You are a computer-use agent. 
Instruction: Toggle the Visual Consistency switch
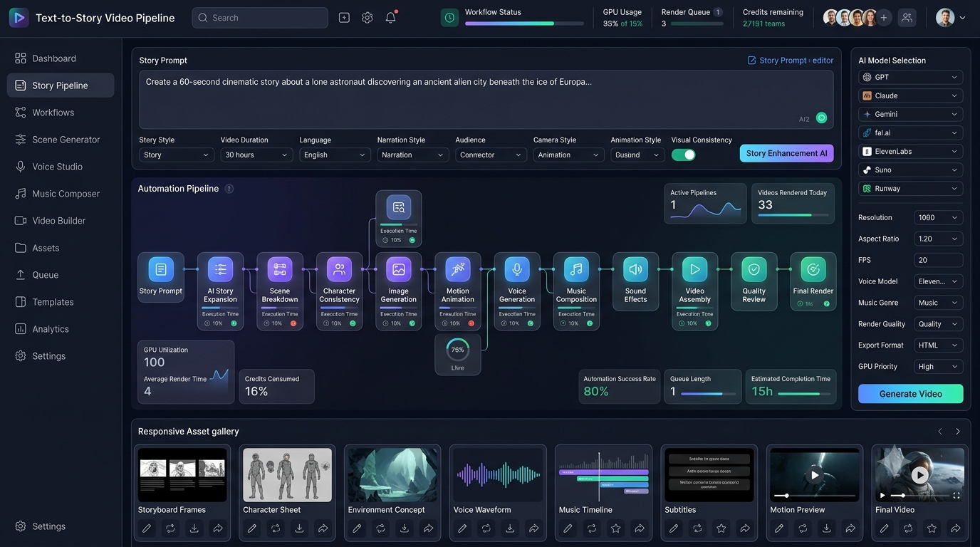pyautogui.click(x=683, y=155)
